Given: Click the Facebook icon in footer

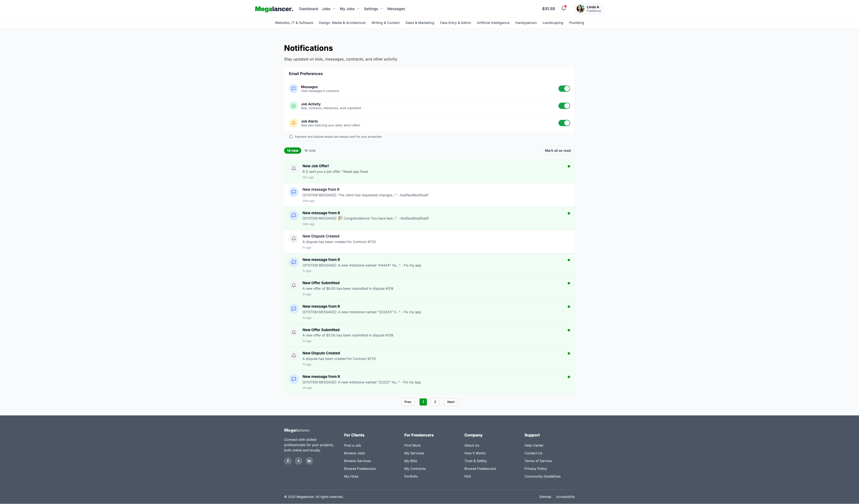Looking at the screenshot, I should point(288,461).
